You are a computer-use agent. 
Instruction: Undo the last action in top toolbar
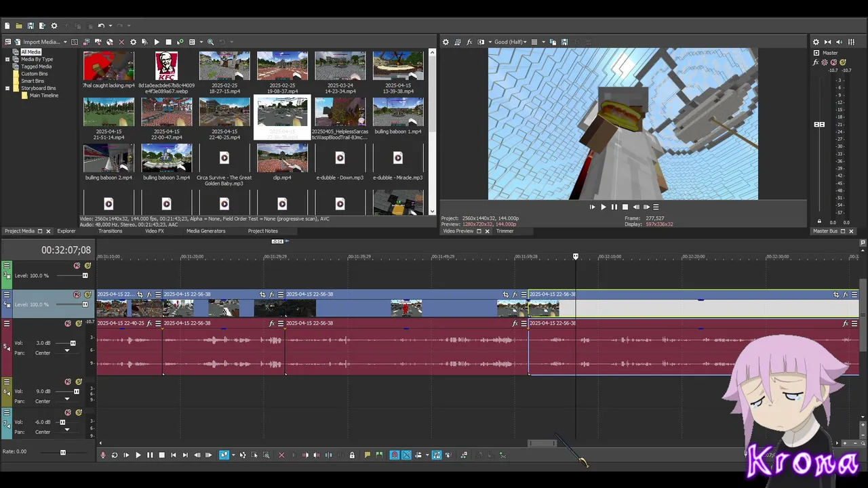(101, 26)
